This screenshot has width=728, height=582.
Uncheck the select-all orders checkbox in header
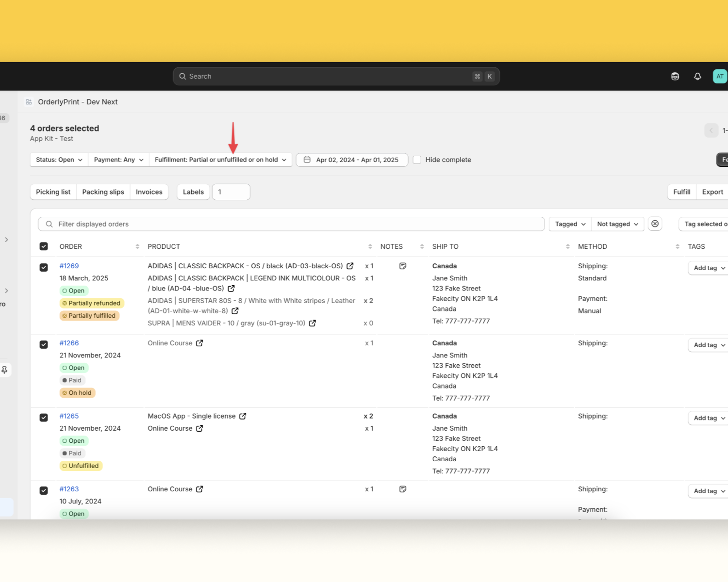(44, 246)
